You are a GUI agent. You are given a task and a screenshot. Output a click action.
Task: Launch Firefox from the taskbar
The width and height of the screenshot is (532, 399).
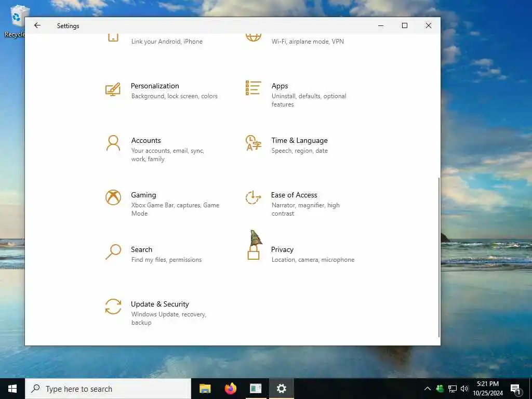click(x=230, y=389)
